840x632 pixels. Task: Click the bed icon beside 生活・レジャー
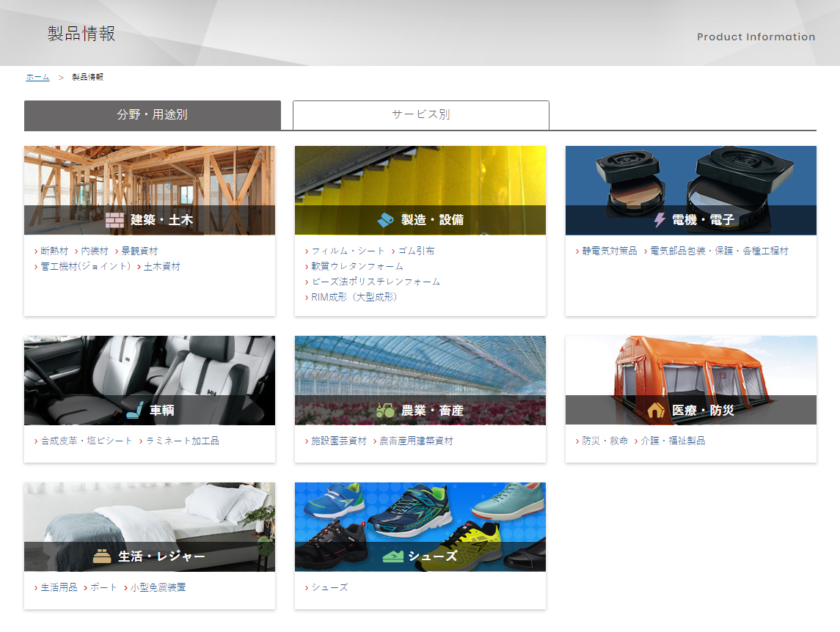(103, 556)
